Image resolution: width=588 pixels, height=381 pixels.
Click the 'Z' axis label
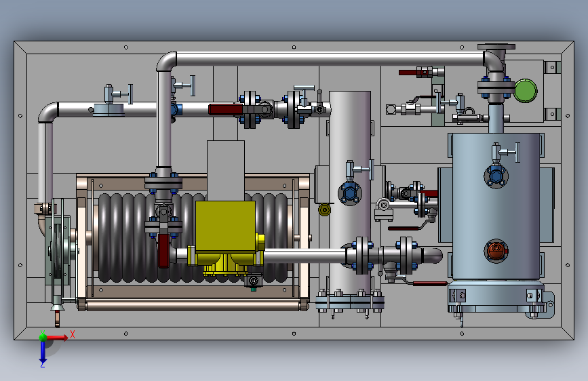click(x=43, y=364)
